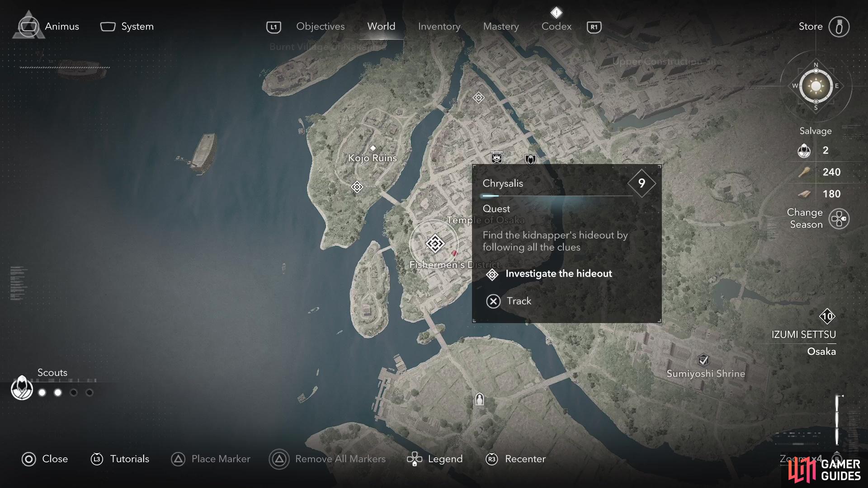The width and height of the screenshot is (868, 488).
Task: Open the System menu
Action: (127, 27)
